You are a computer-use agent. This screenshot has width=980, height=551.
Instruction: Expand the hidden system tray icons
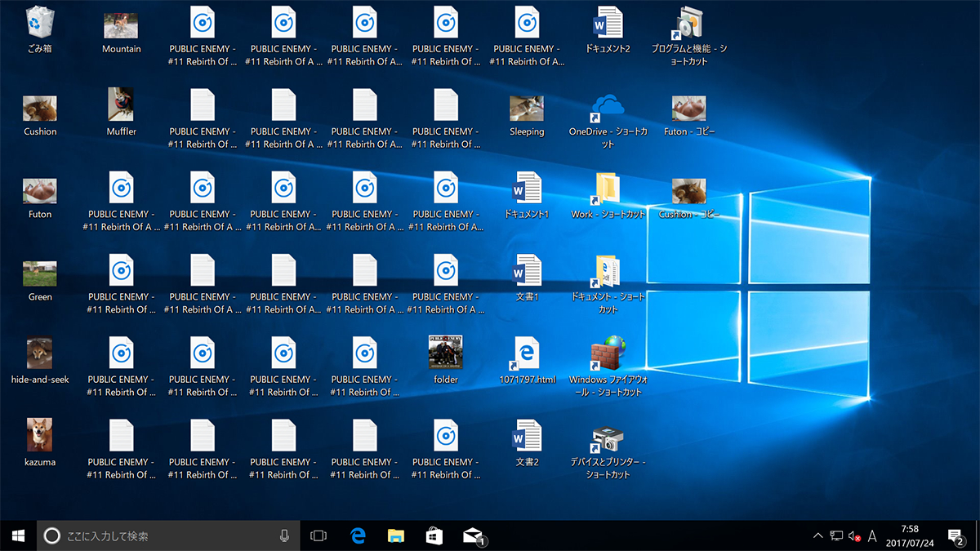pos(818,535)
